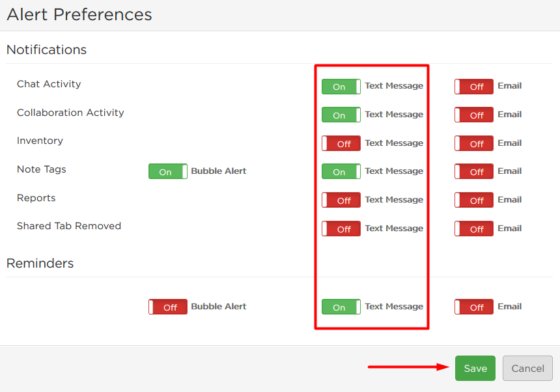Enable Reminders Email toggle

(x=474, y=307)
